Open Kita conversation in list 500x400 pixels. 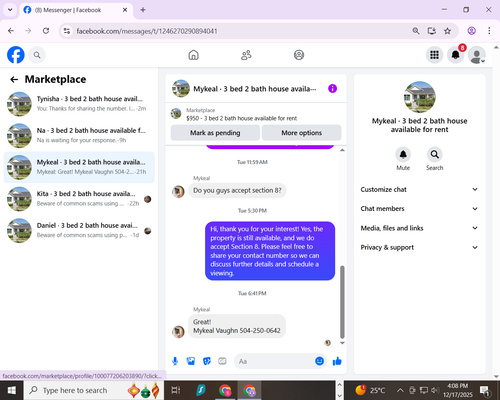pos(79,199)
